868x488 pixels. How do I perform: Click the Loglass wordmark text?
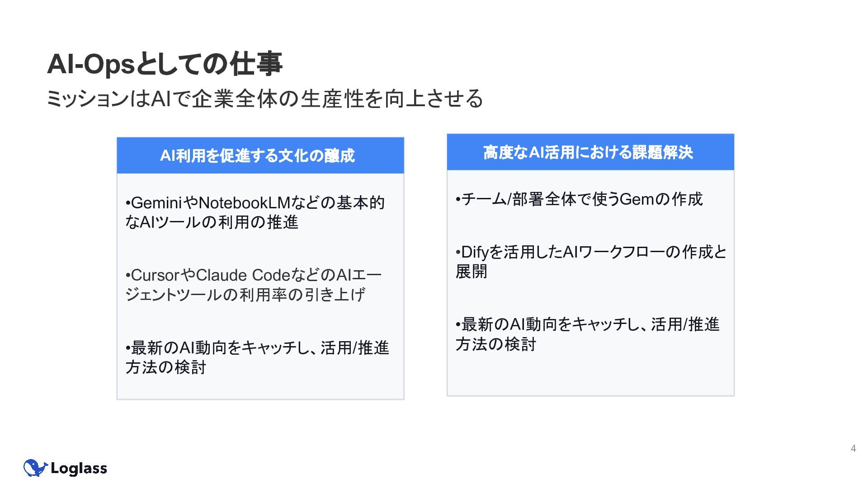click(79, 469)
